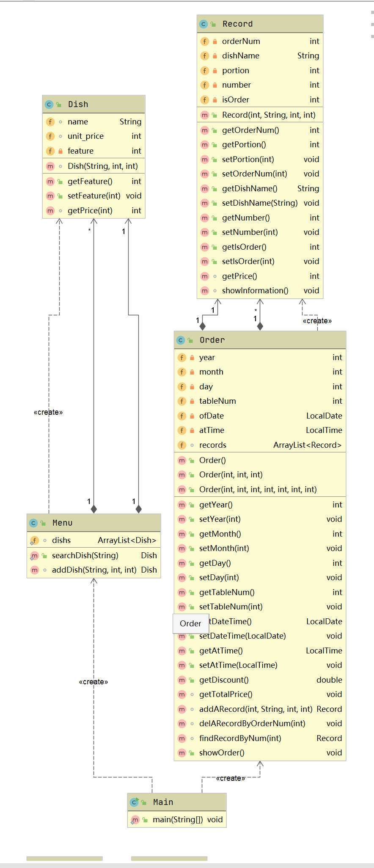Click the method icon of addDish(String, int, int)
The width and height of the screenshot is (374, 868).
click(x=35, y=570)
